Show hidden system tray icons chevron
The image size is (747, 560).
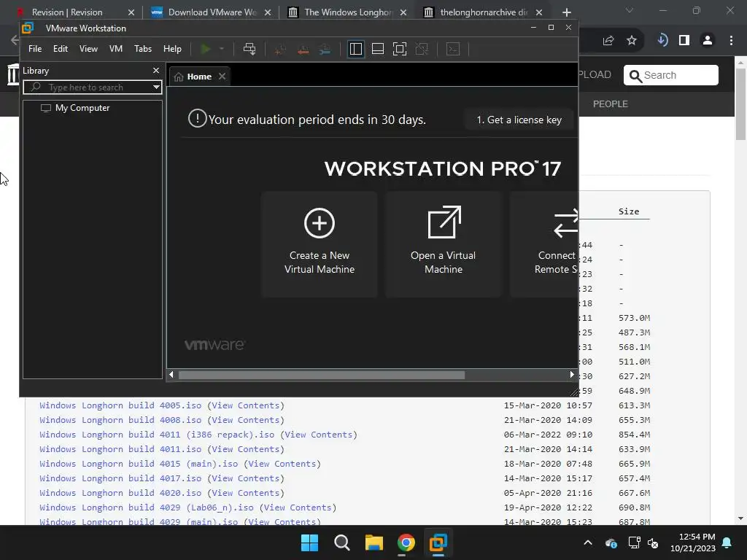[588, 542]
